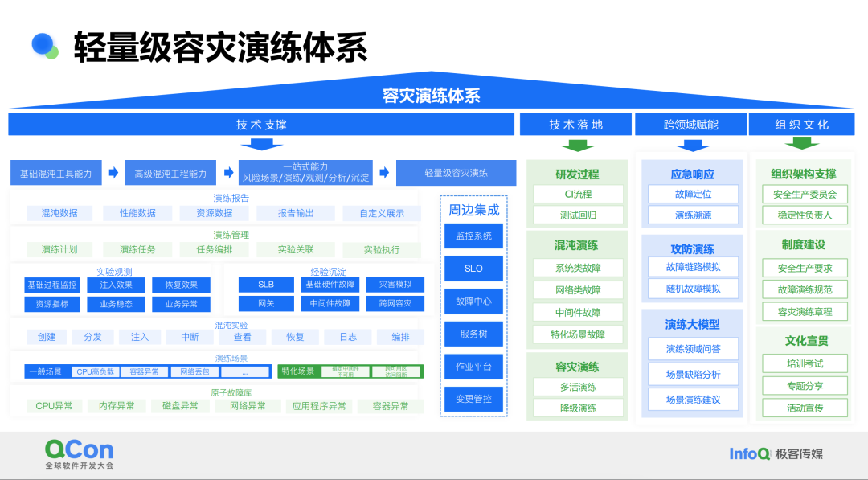This screenshot has height=480, width=868.
Task: Click the 磁盘异常 cell
Action: click(x=180, y=406)
